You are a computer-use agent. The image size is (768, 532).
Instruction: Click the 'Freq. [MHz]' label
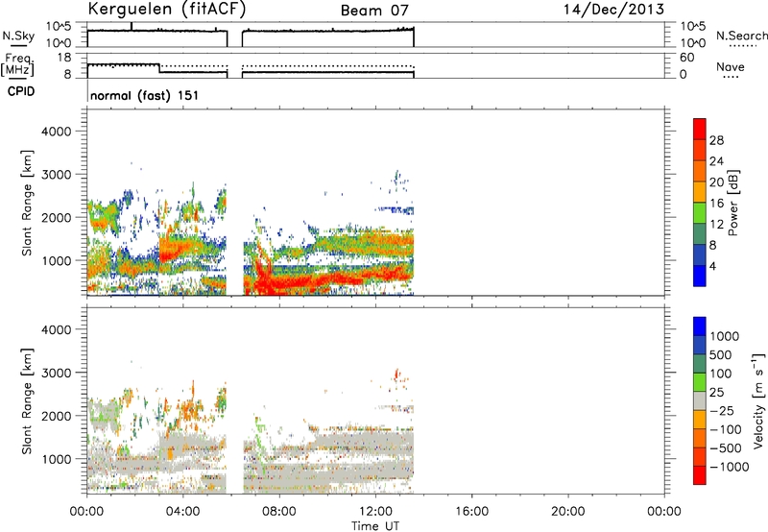[17, 65]
